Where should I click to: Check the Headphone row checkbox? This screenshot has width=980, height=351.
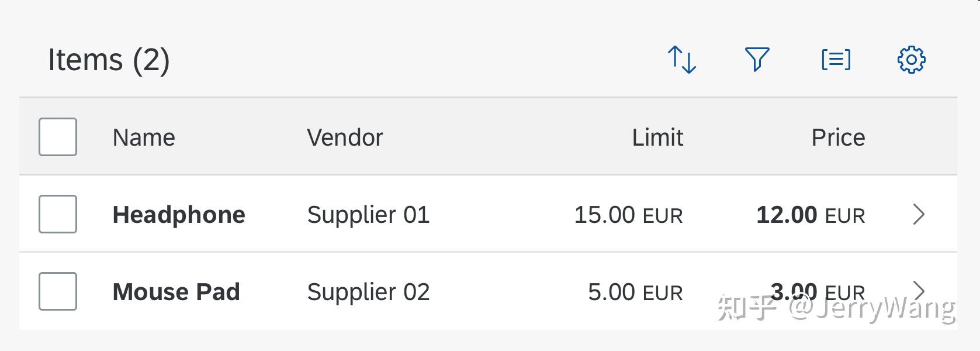(x=57, y=214)
